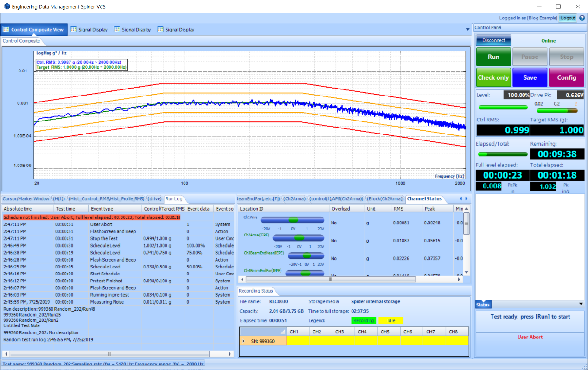588x370 pixels.
Task: Click the Event type column header
Action: 115,209
